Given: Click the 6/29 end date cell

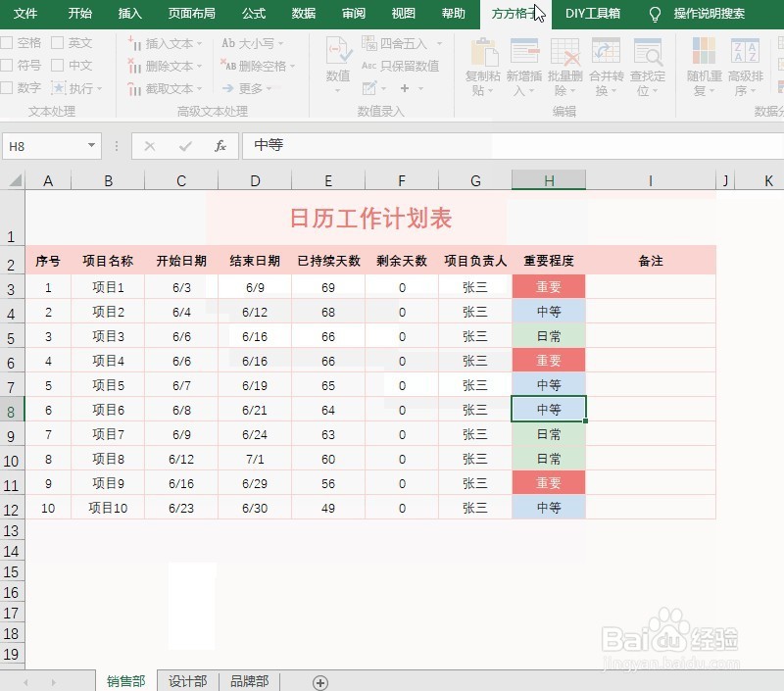Looking at the screenshot, I should [x=255, y=483].
